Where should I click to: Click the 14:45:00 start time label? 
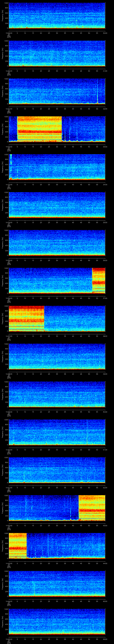pos(9,639)
